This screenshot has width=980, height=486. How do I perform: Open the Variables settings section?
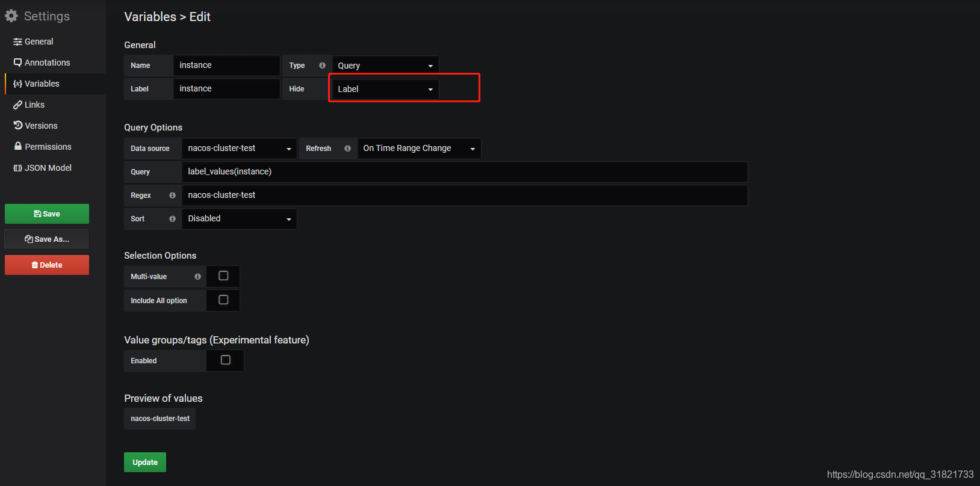pyautogui.click(x=36, y=84)
